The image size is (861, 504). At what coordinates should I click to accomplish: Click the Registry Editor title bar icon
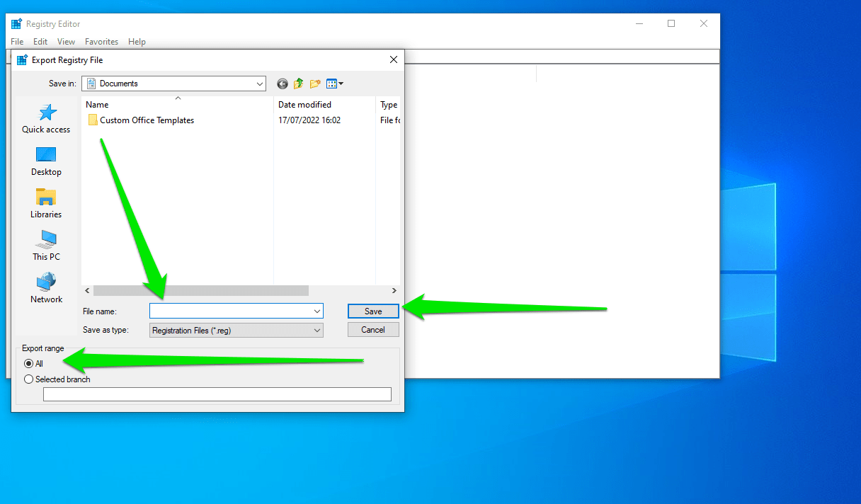click(16, 23)
